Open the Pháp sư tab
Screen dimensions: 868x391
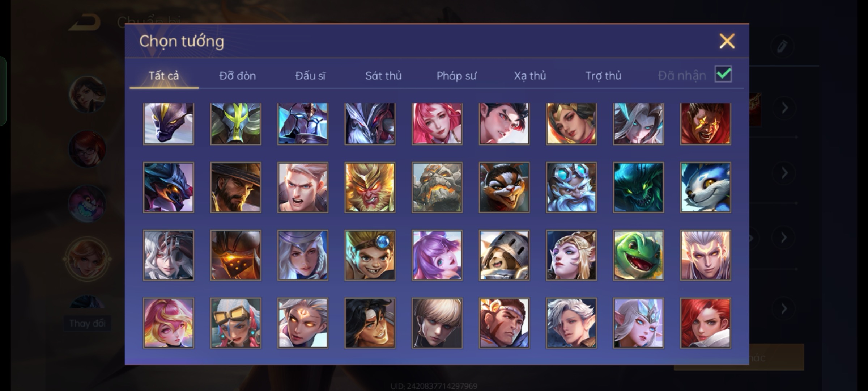[456, 76]
